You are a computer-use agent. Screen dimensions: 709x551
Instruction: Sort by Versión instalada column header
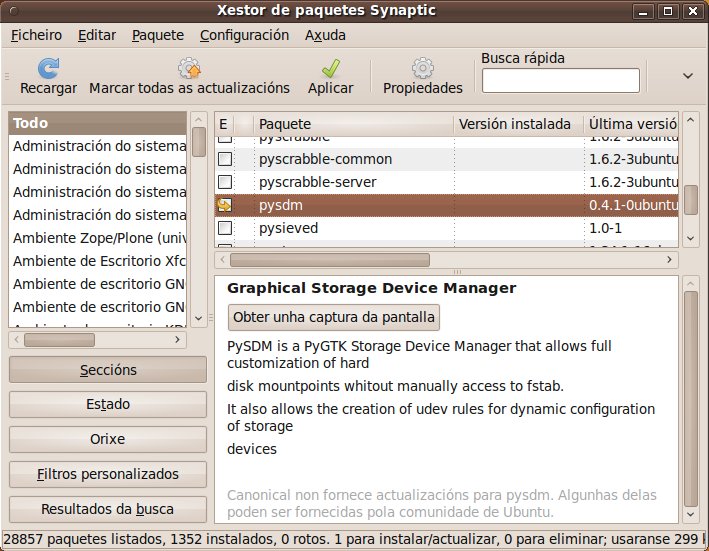point(519,124)
